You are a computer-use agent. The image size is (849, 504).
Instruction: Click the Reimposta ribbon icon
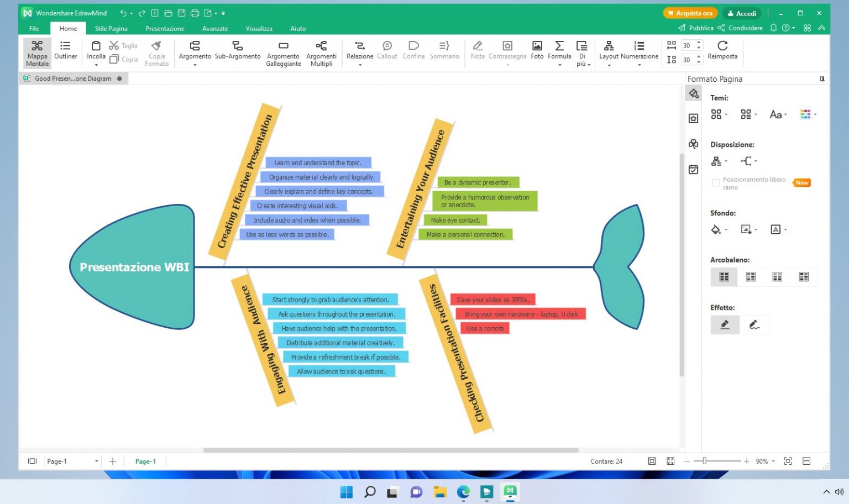[x=722, y=52]
